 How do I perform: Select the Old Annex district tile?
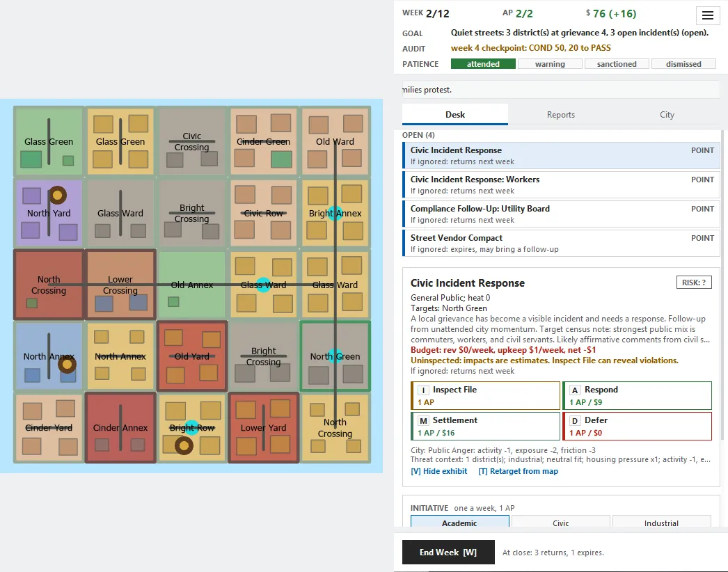coord(192,285)
